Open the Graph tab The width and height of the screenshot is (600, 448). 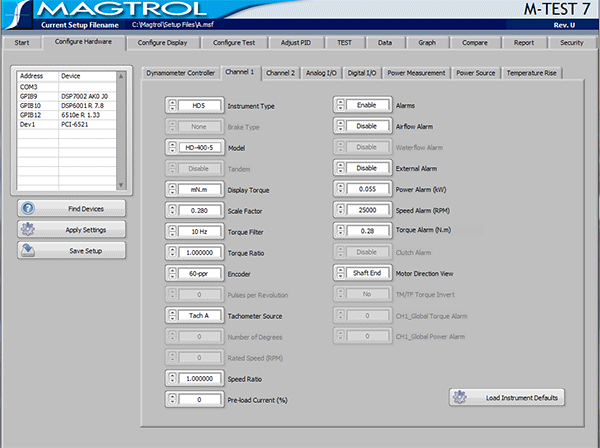click(427, 43)
